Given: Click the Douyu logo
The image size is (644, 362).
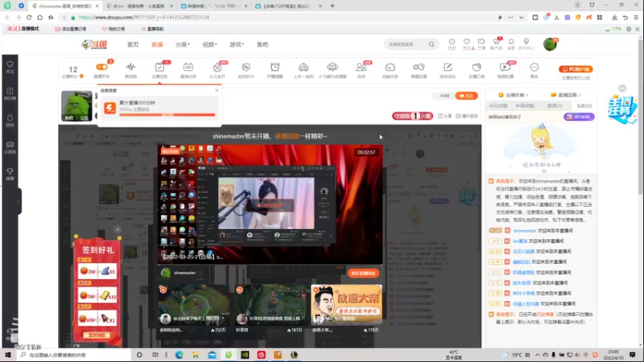Looking at the screenshot, I should coord(94,44).
